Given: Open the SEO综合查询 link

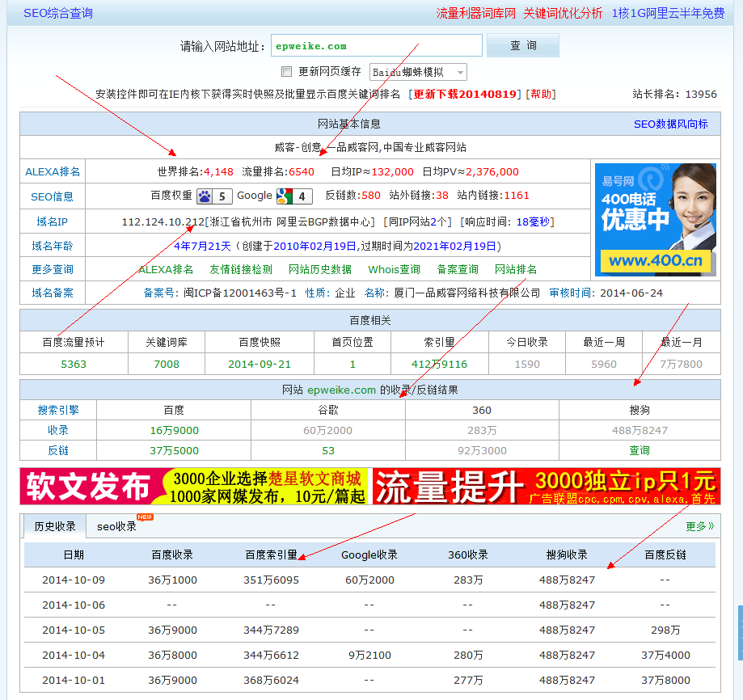Looking at the screenshot, I should [58, 13].
